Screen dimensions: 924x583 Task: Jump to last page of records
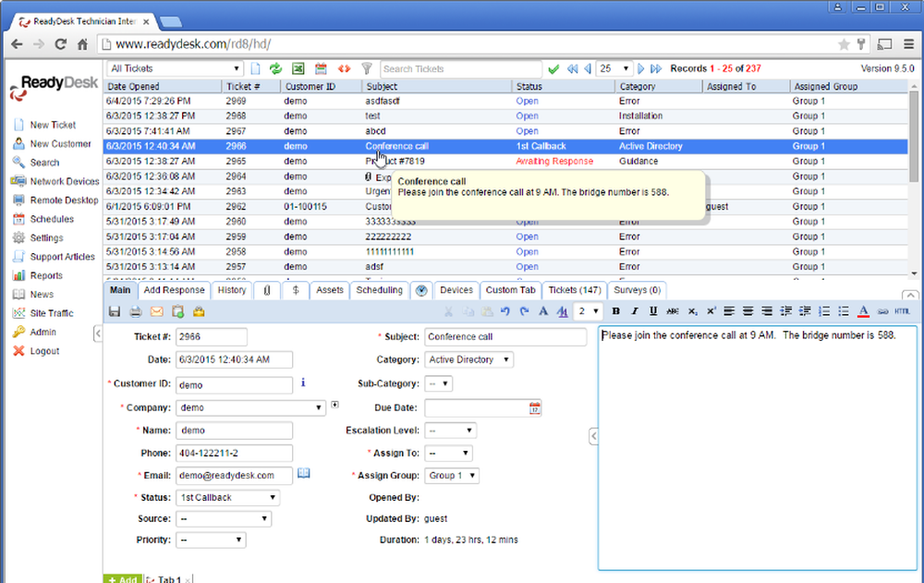[656, 69]
